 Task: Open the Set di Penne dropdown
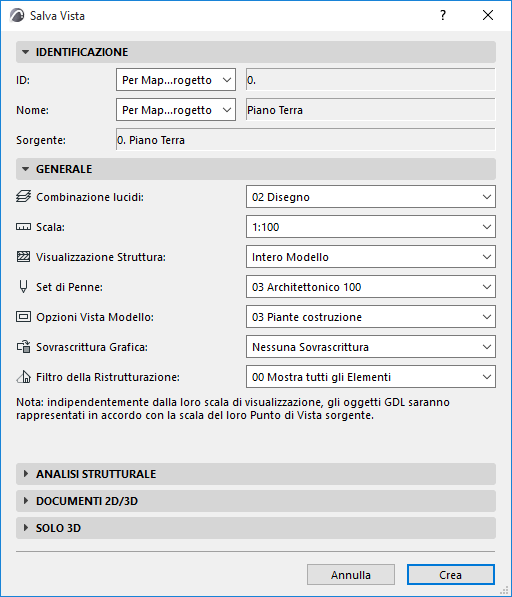point(371,287)
